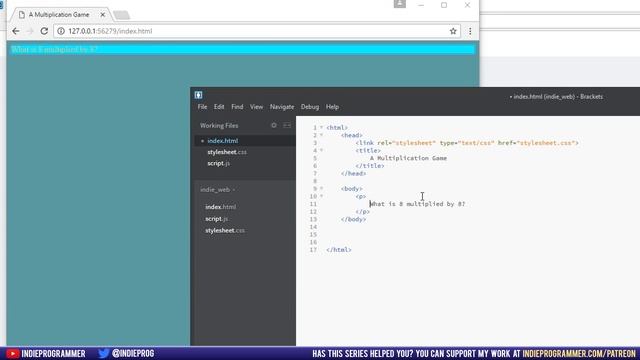The width and height of the screenshot is (640, 360).
Task: Open the Help menu in Brackets
Action: (x=332, y=107)
